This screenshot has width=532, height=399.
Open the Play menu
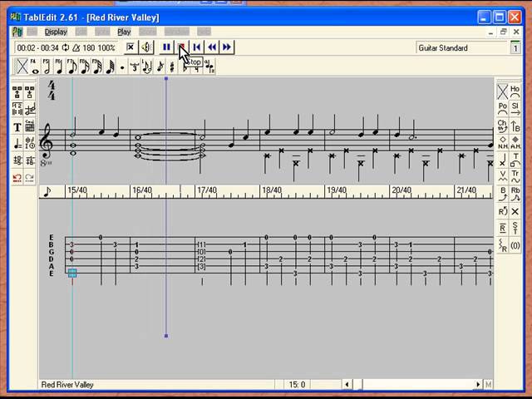(124, 32)
